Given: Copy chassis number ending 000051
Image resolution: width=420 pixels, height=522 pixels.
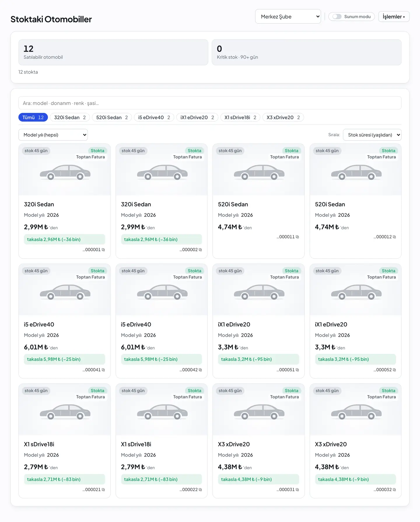Looking at the screenshot, I should [x=297, y=370].
